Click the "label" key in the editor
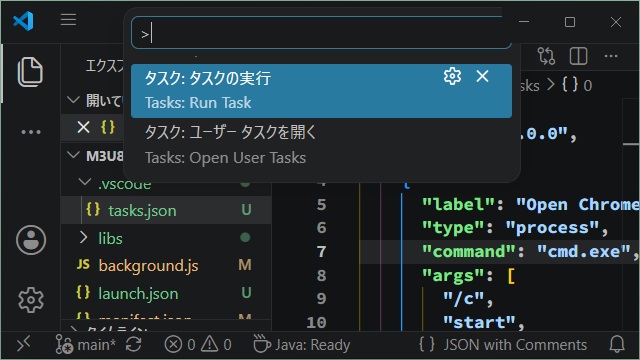 tap(458, 204)
